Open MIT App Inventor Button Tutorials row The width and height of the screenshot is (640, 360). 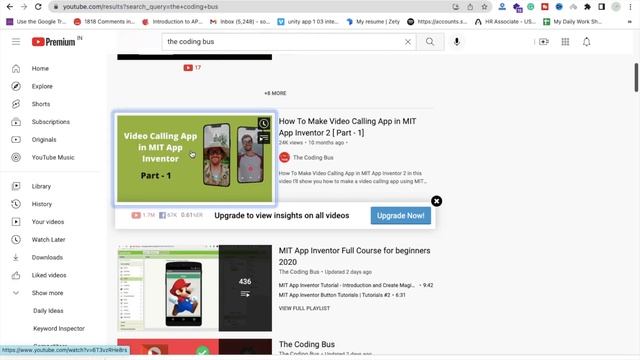click(x=342, y=295)
